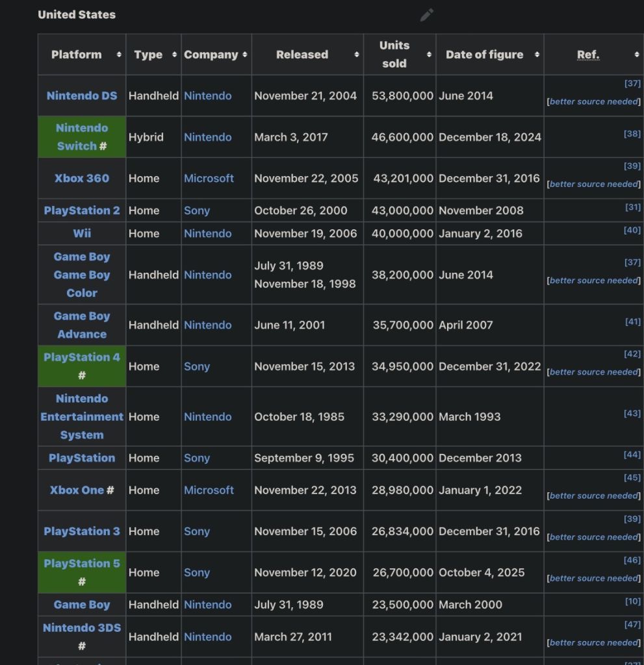Open reference [46] in PlayStation 5 row
Image resolution: width=644 pixels, height=665 pixels.
tap(632, 560)
